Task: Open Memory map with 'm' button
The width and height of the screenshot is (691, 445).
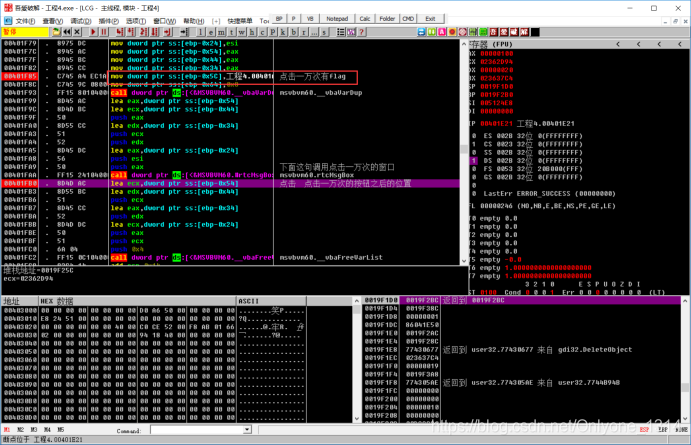Action: pos(221,32)
